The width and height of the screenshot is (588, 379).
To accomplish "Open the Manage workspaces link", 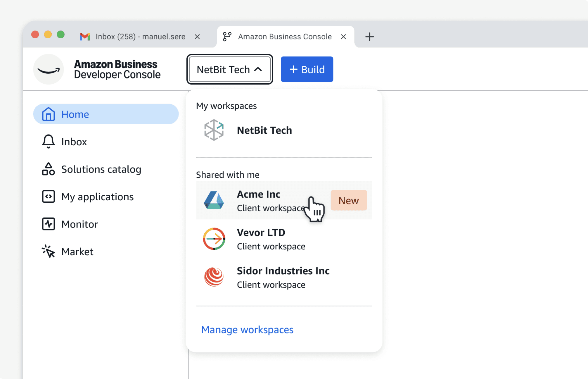I will (247, 330).
